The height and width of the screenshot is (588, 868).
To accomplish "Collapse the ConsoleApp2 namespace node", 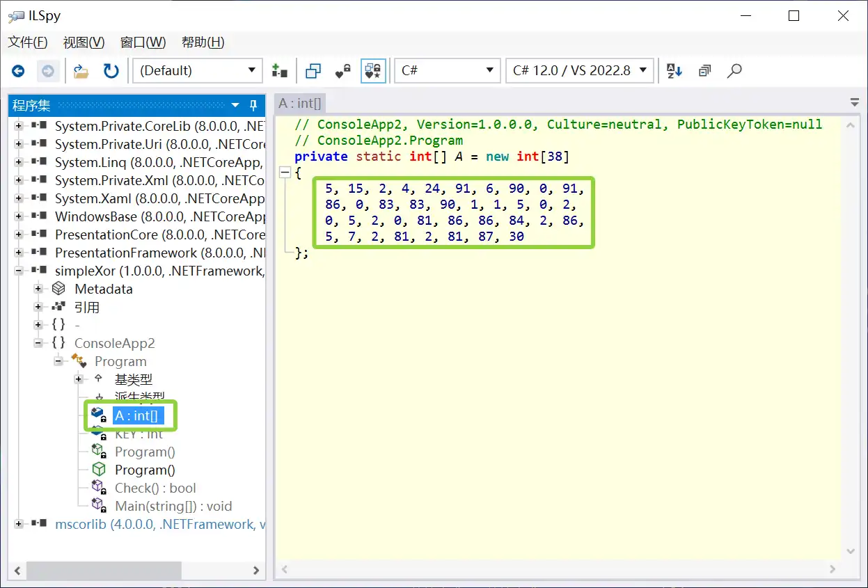I will (x=39, y=343).
